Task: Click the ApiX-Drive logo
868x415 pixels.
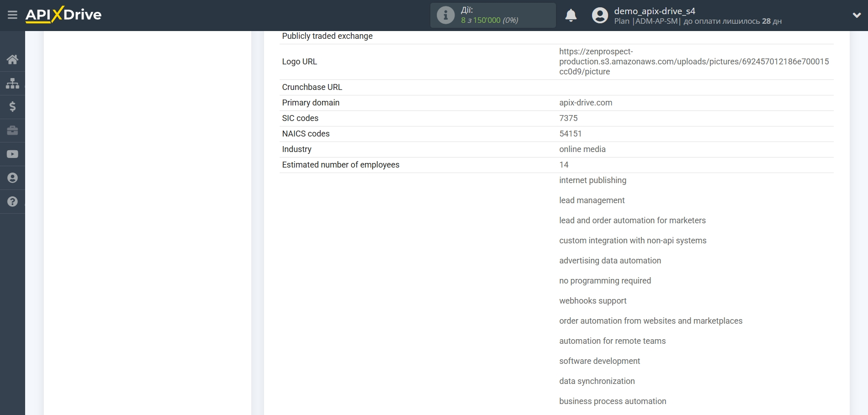Action: tap(64, 15)
